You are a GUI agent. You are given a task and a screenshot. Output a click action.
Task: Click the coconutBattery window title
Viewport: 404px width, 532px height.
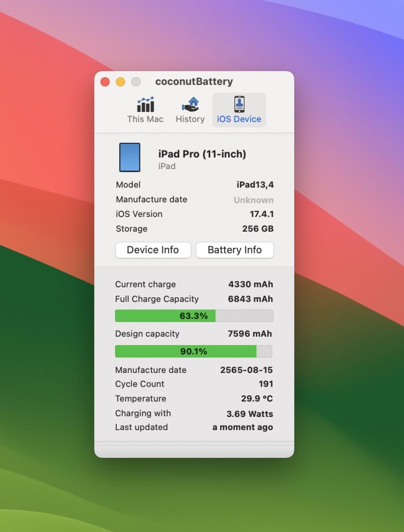[x=194, y=81]
